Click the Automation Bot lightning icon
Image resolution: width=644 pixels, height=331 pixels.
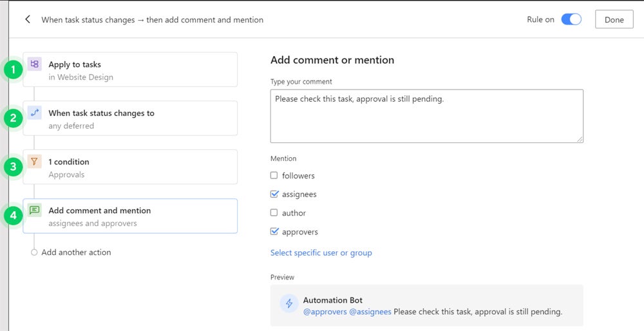289,303
